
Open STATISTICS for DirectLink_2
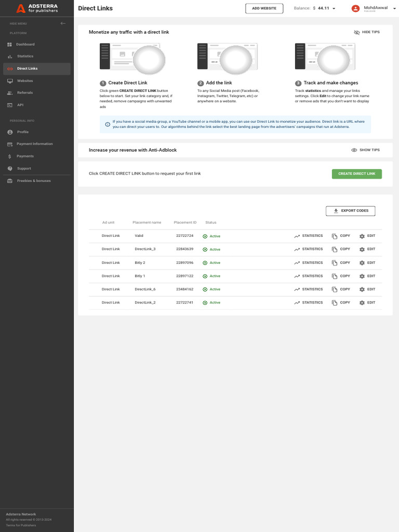pos(309,302)
